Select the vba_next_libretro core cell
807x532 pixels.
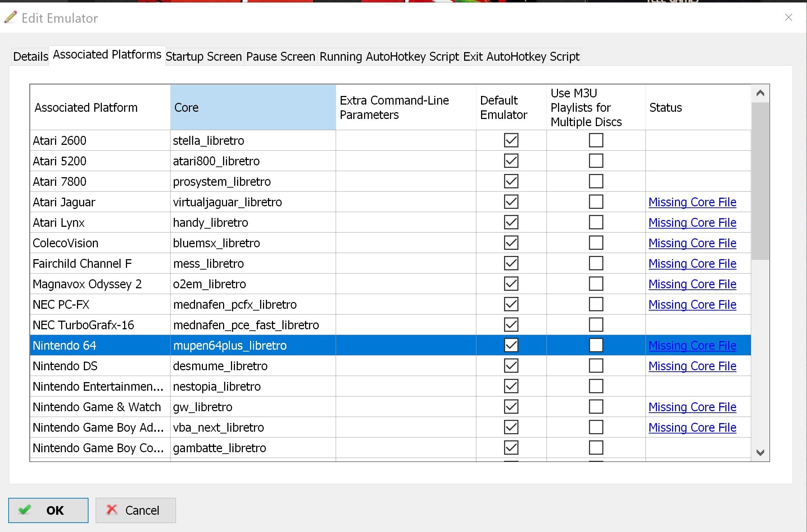pos(253,427)
